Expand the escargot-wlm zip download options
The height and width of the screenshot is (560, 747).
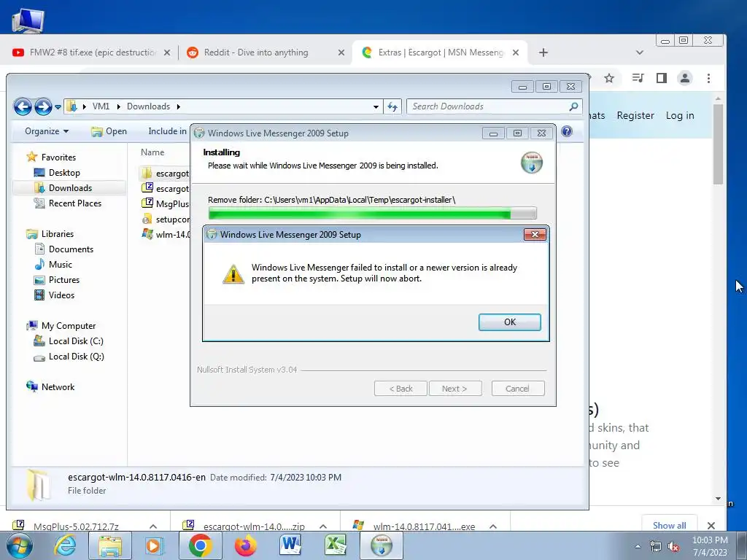click(323, 526)
